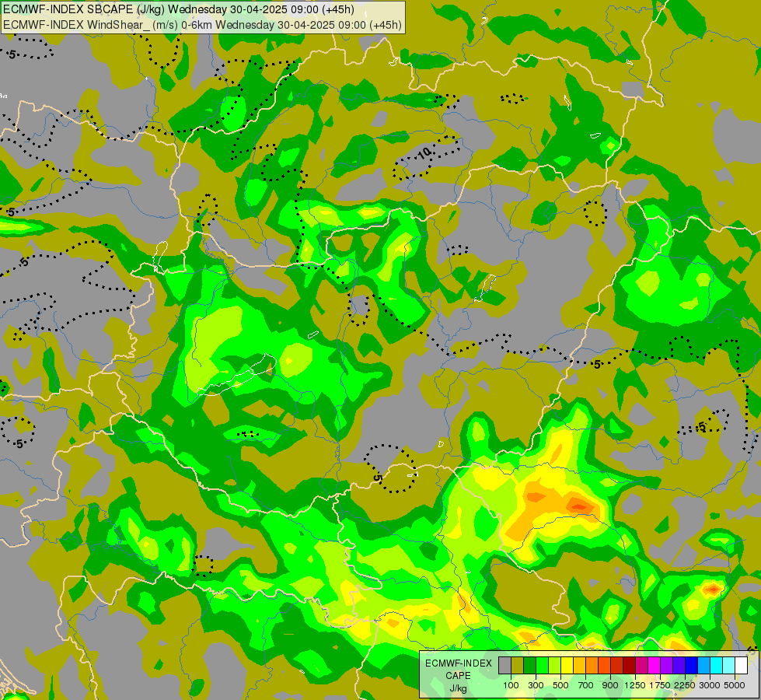Click the bright magenta legend swatch
761x700 pixels.
tap(655, 666)
